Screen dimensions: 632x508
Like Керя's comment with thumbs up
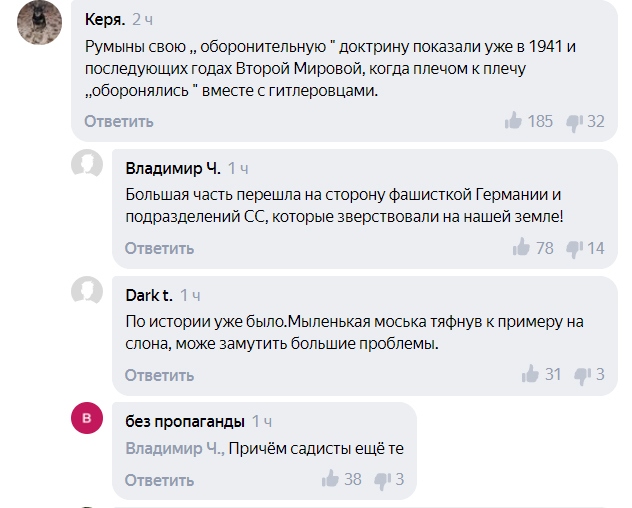(514, 121)
